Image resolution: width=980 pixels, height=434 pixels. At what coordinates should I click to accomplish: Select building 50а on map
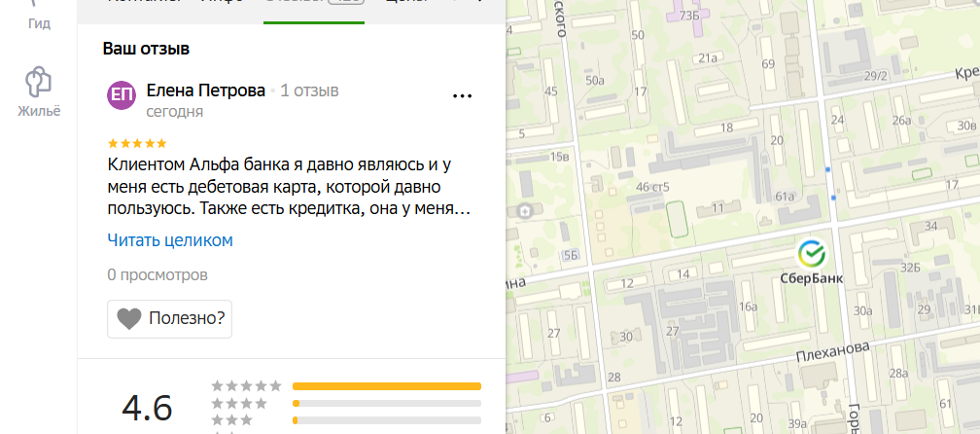coord(595,80)
